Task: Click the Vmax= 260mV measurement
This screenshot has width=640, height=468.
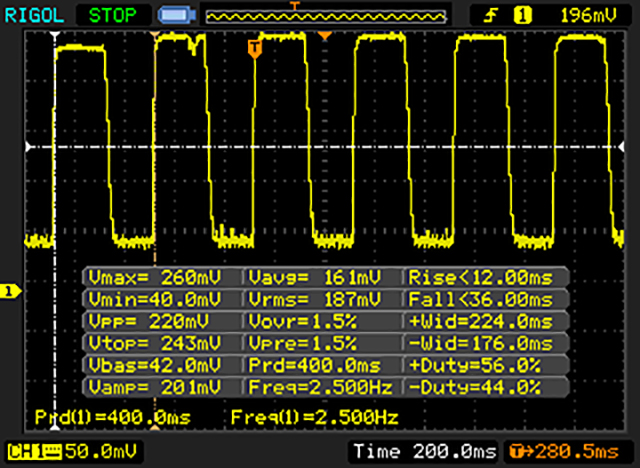Action: click(x=155, y=278)
